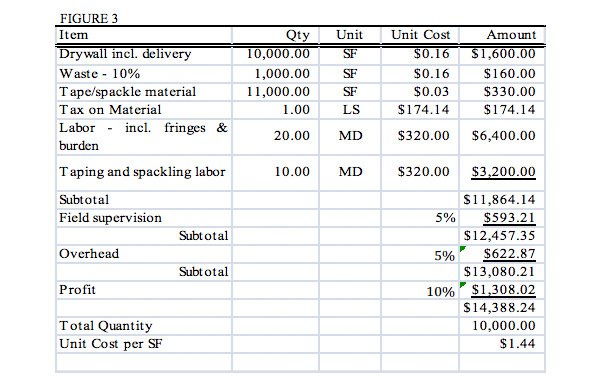Click the Total Quantity label cell
This screenshot has width=600, height=385.
144,326
